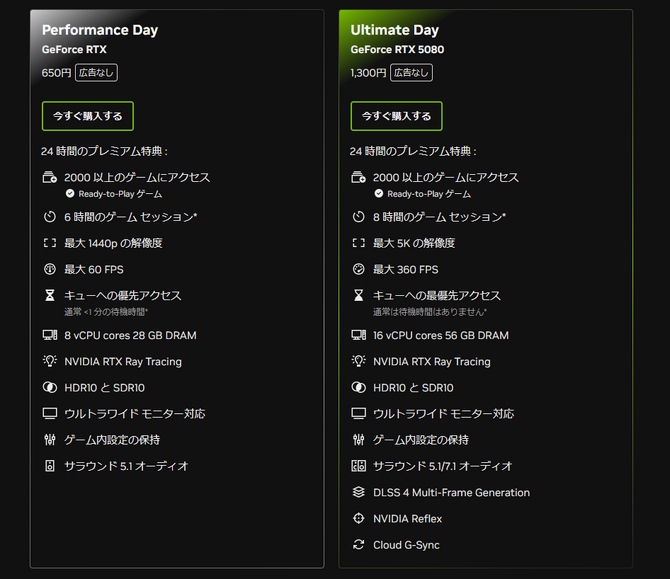This screenshot has width=670, height=579.
Task: Click lightbulb icon in Performance Day Ray Tracing
Action: click(50, 361)
